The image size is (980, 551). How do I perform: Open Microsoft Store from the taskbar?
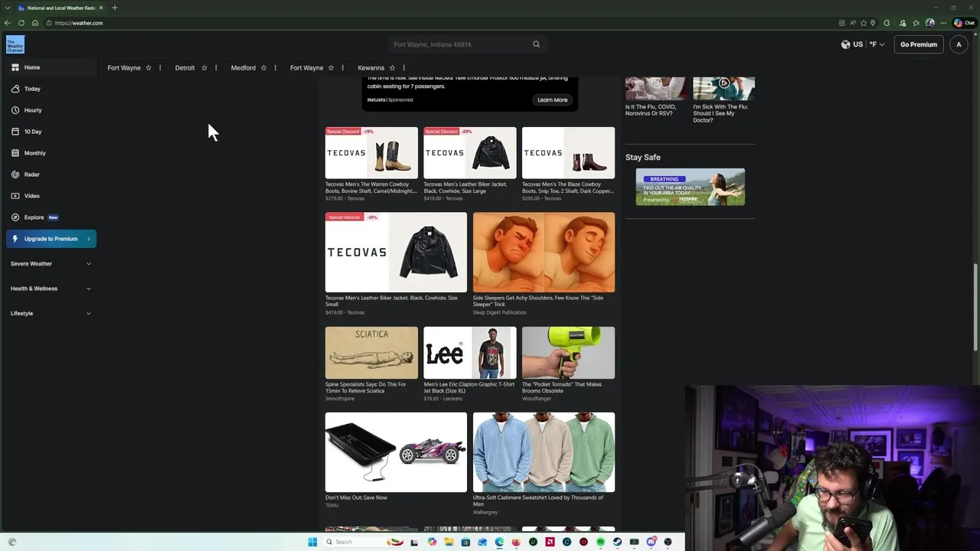(x=465, y=542)
